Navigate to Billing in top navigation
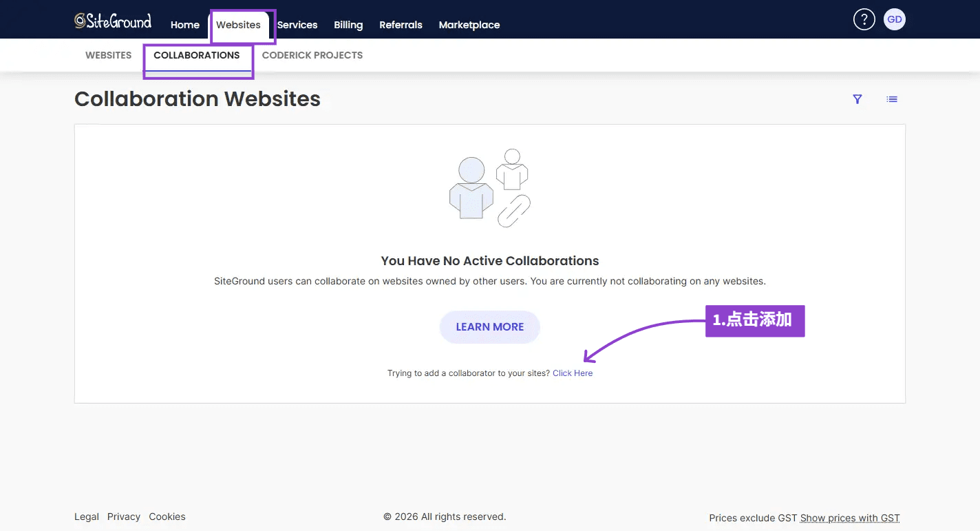Image resolution: width=980 pixels, height=531 pixels. click(348, 25)
